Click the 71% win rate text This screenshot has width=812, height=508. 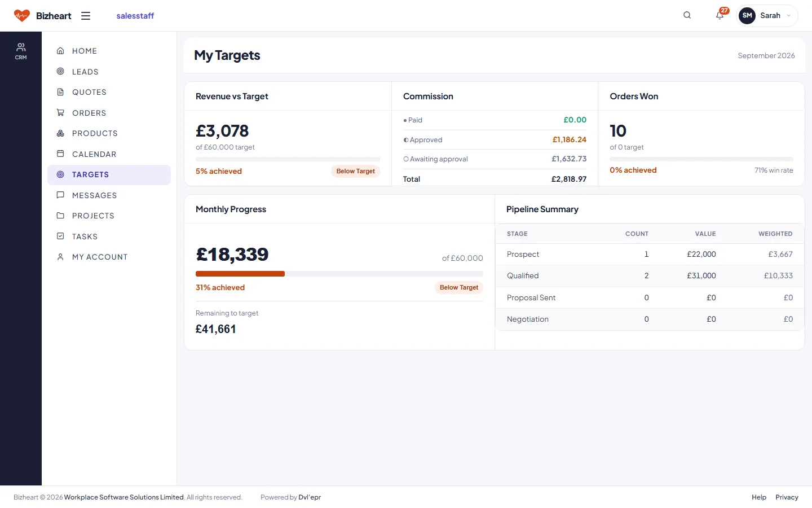pos(774,170)
